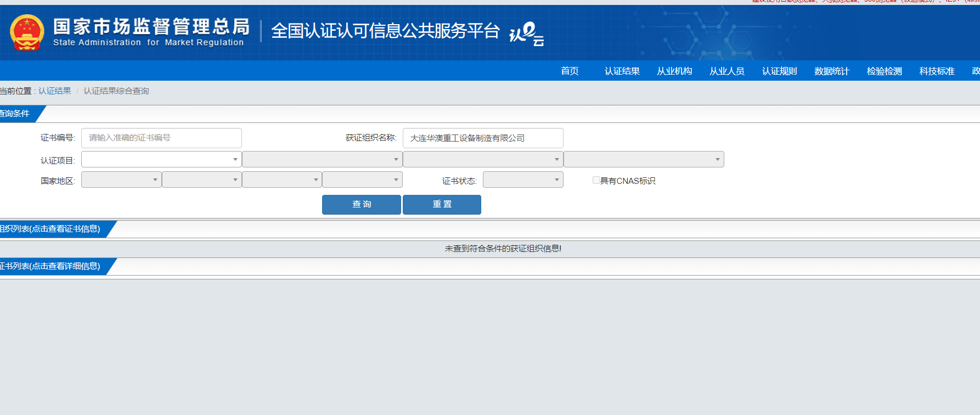Open the 认证结果 navigation menu
The width and height of the screenshot is (980, 415).
tap(622, 71)
